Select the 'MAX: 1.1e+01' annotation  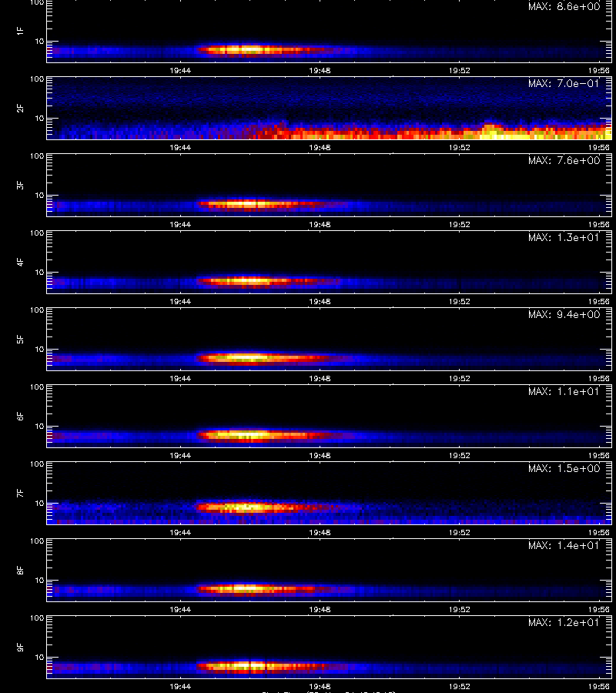coord(564,391)
